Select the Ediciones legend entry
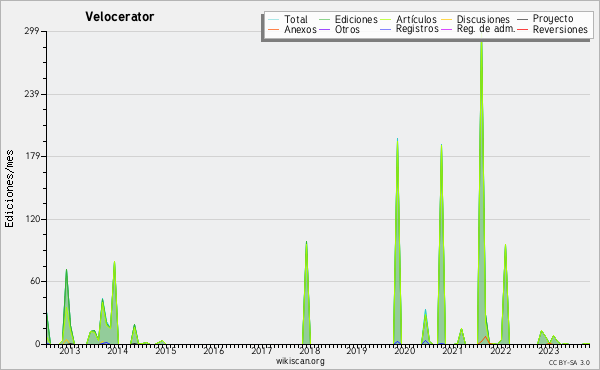Screen dimensions: 600x370 click(x=348, y=20)
